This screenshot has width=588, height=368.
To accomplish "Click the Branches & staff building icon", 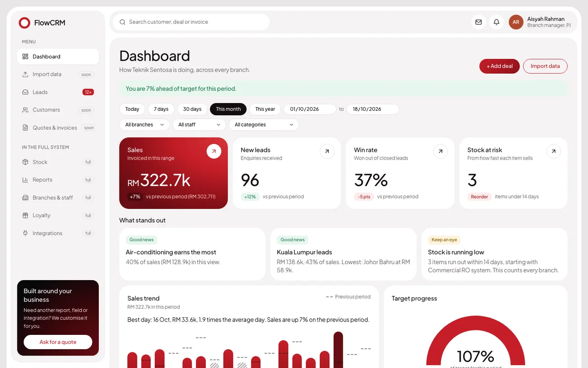I will tap(25, 198).
